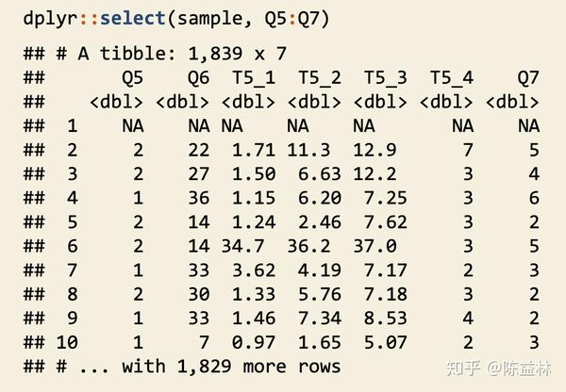Click the T5_1 column header
The width and height of the screenshot is (566, 392).
(x=253, y=76)
